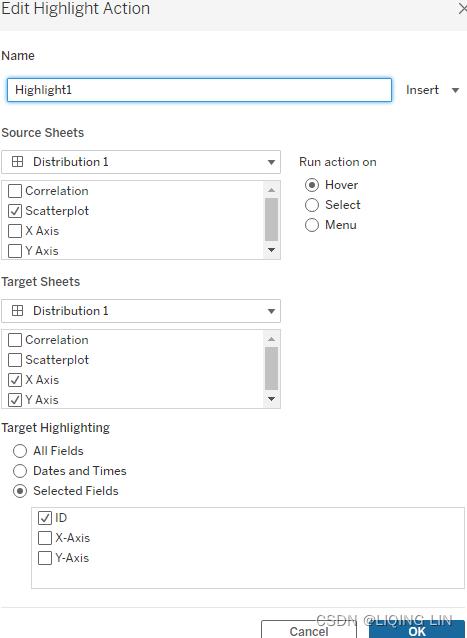Uncheck the ID selected field
Image resolution: width=467 pixels, height=638 pixels.
coord(45,518)
